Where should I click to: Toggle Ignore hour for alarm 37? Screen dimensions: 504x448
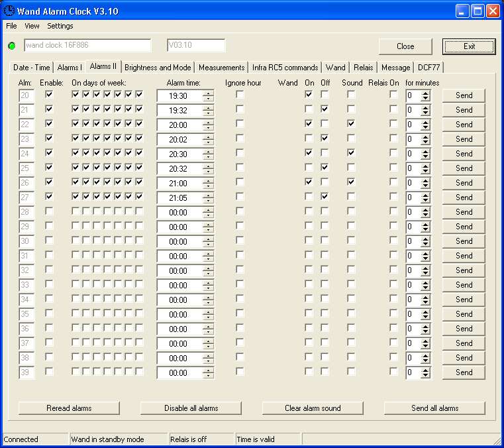click(240, 342)
